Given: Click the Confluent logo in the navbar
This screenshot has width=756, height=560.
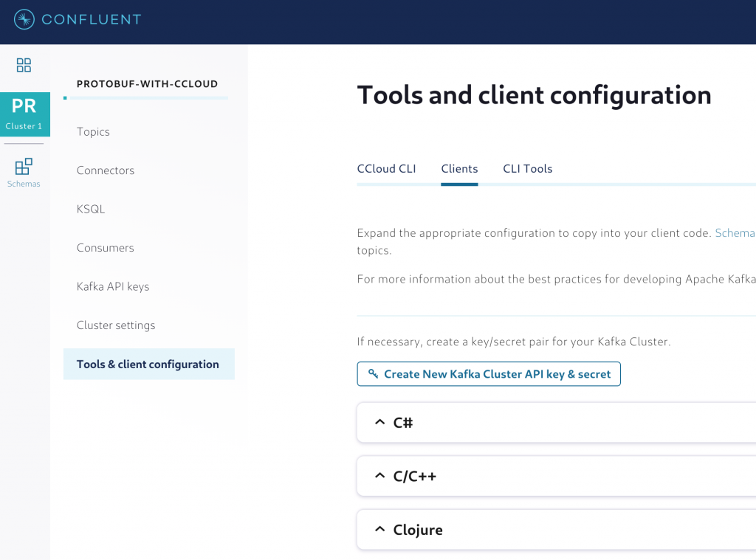Looking at the screenshot, I should (x=77, y=21).
